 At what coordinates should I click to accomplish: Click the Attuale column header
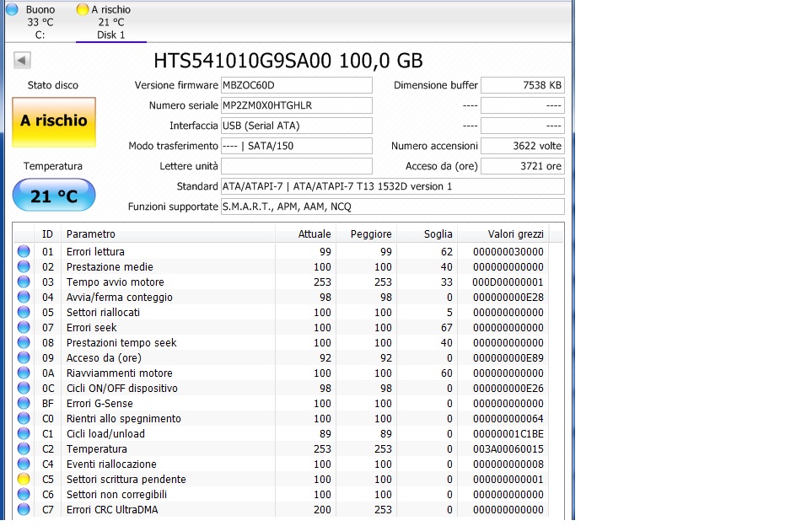tap(305, 234)
